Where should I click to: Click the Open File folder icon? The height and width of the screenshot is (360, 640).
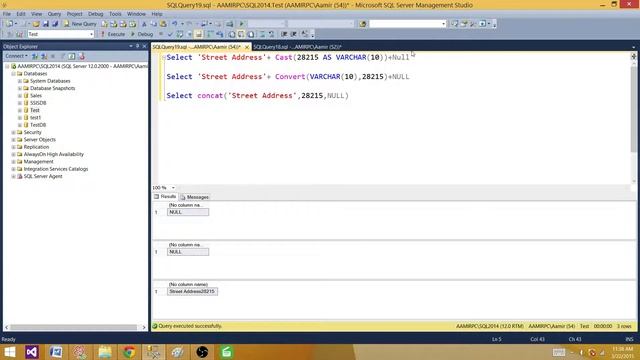36,24
